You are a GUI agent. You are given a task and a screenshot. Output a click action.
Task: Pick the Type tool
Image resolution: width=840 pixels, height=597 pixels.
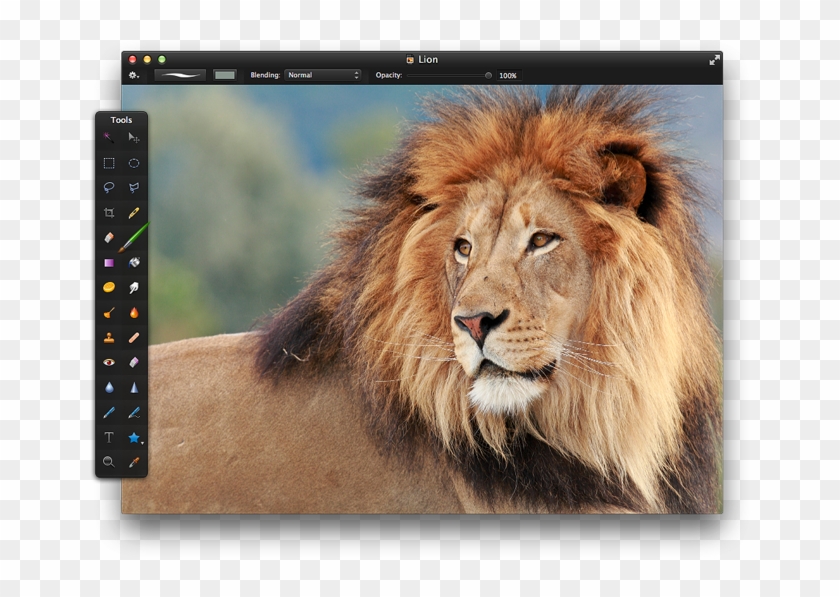click(109, 437)
